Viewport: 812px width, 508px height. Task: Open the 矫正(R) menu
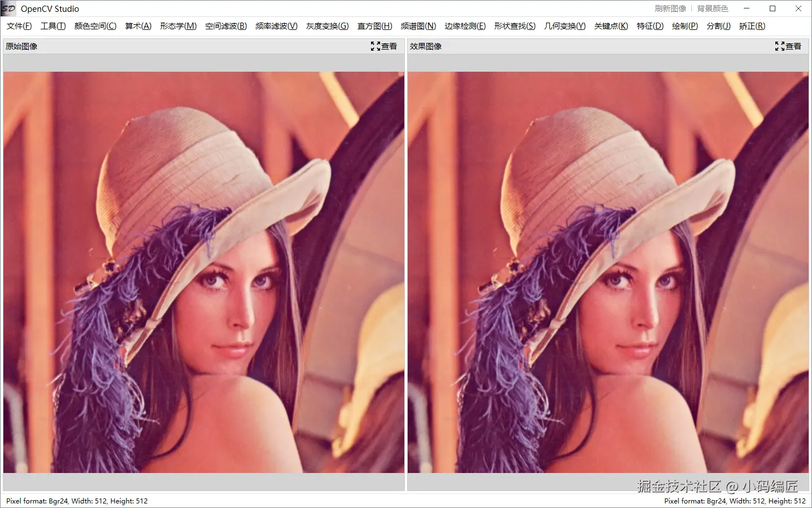(752, 26)
